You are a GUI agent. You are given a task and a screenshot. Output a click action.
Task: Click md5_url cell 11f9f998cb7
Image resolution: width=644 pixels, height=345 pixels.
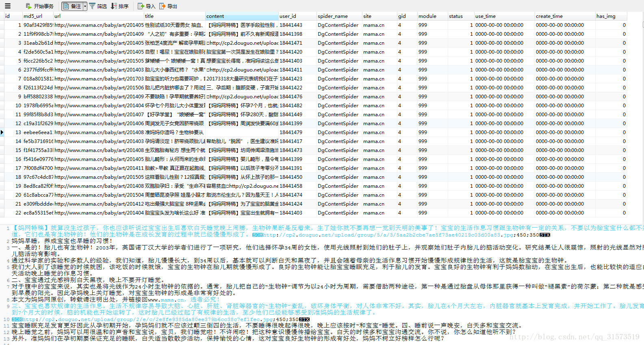coord(38,34)
